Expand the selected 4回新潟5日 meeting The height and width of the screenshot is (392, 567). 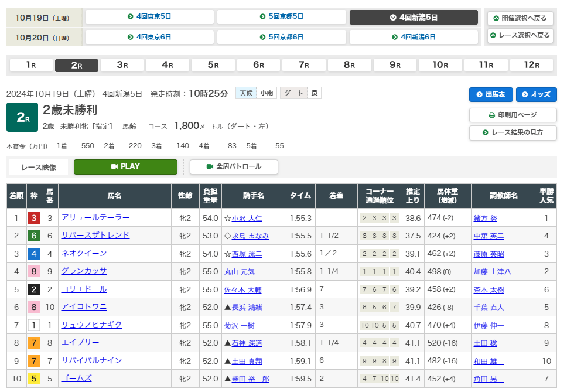pyautogui.click(x=414, y=17)
